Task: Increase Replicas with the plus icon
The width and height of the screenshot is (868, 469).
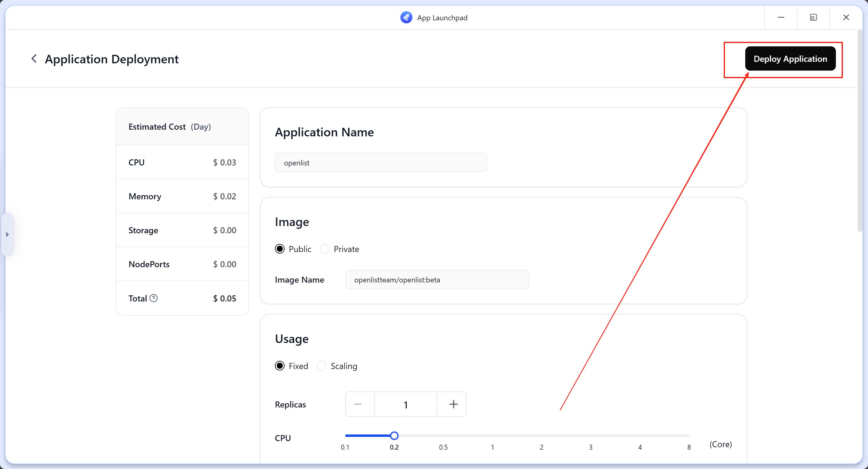Action: (453, 404)
